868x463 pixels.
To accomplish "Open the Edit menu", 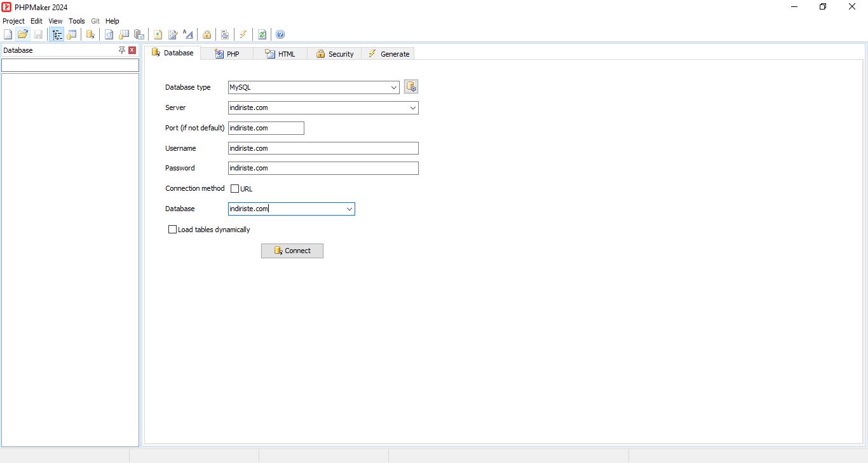I will click(x=36, y=21).
